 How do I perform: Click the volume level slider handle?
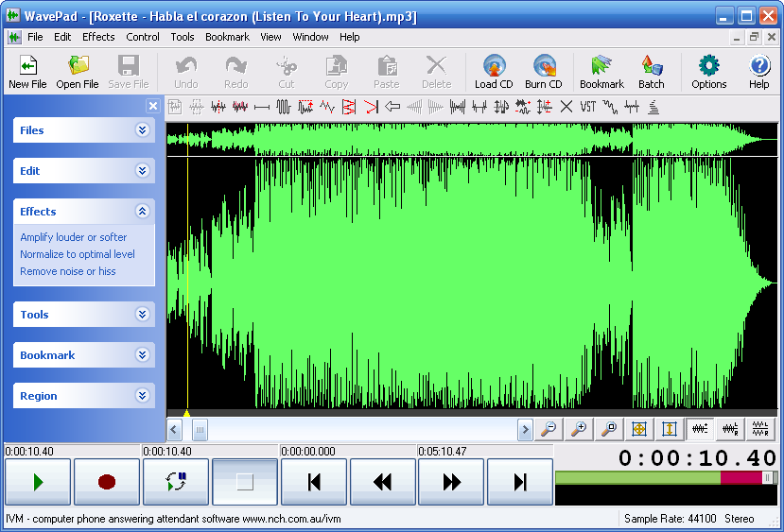click(768, 478)
